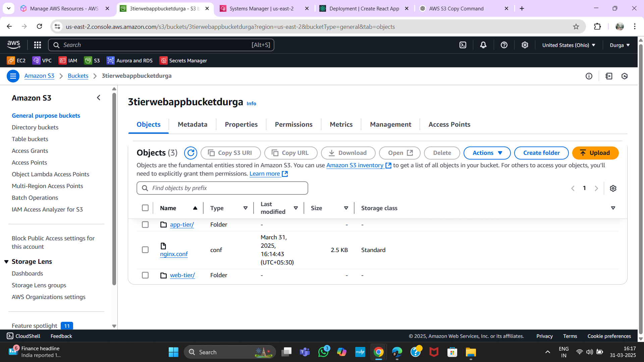This screenshot has width=644, height=362.
Task: Switch to the Management tab
Action: tap(390, 124)
